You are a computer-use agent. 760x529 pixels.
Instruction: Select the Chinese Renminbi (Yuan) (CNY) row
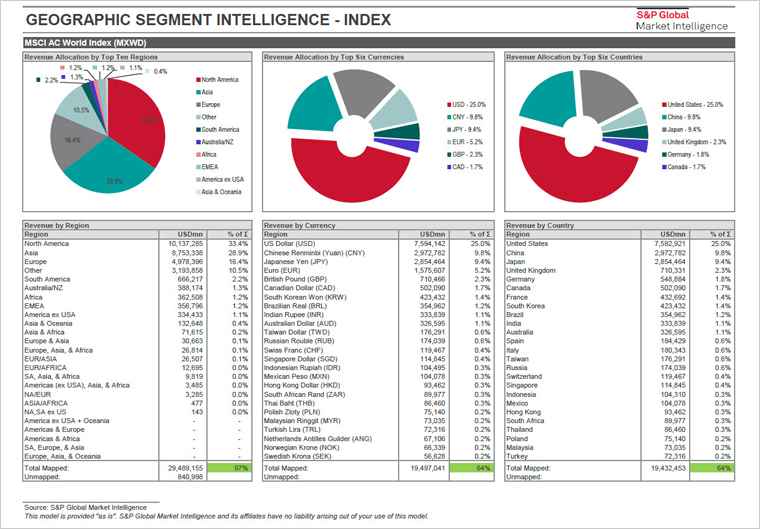coord(378,253)
